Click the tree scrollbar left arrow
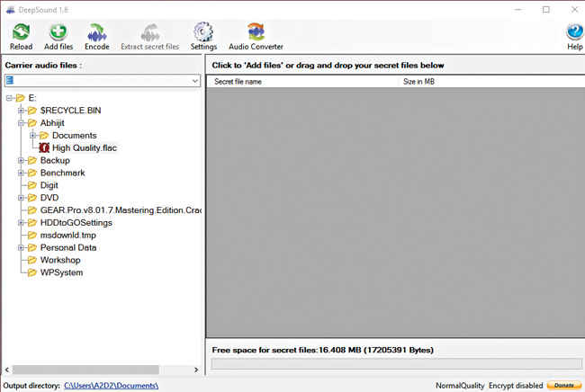Image resolution: width=585 pixels, height=392 pixels. [6, 370]
